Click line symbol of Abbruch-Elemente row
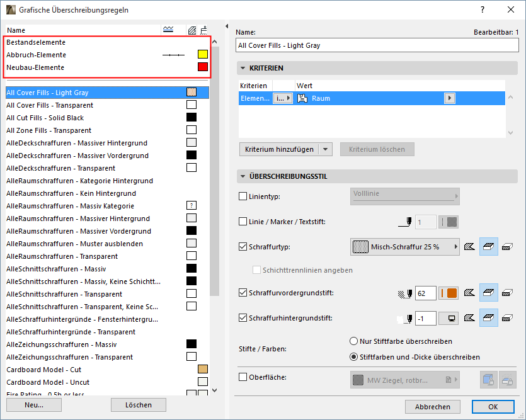The width and height of the screenshot is (526, 420). point(173,55)
